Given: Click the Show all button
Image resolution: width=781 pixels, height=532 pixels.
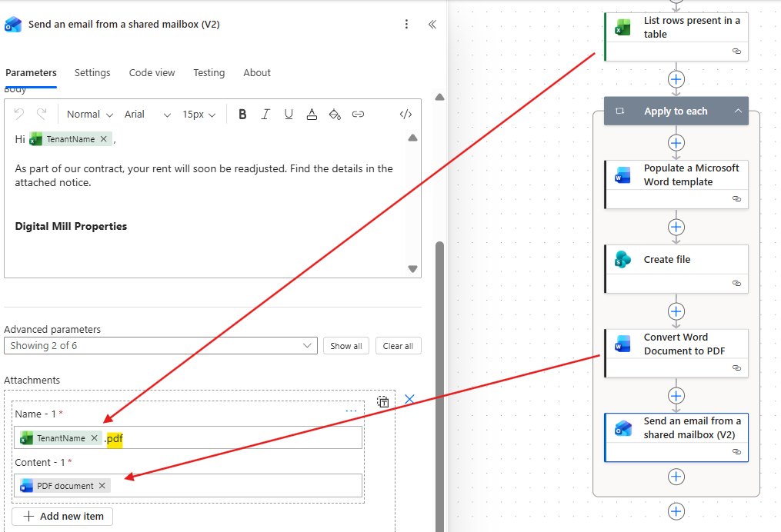Looking at the screenshot, I should (x=346, y=346).
